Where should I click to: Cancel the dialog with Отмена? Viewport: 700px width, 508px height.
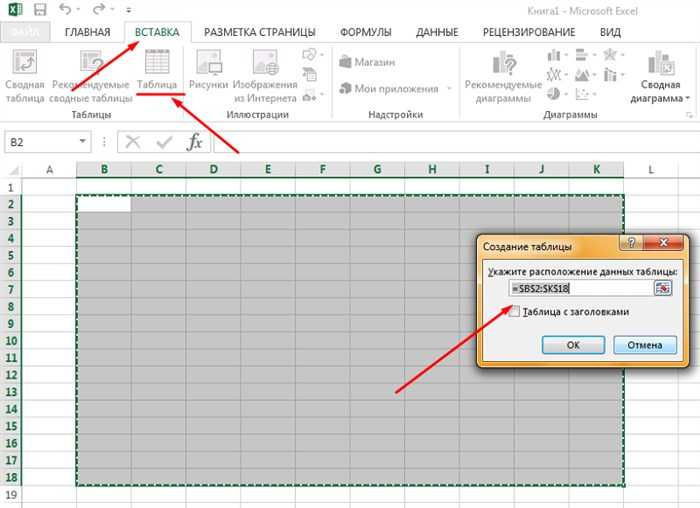click(x=645, y=345)
